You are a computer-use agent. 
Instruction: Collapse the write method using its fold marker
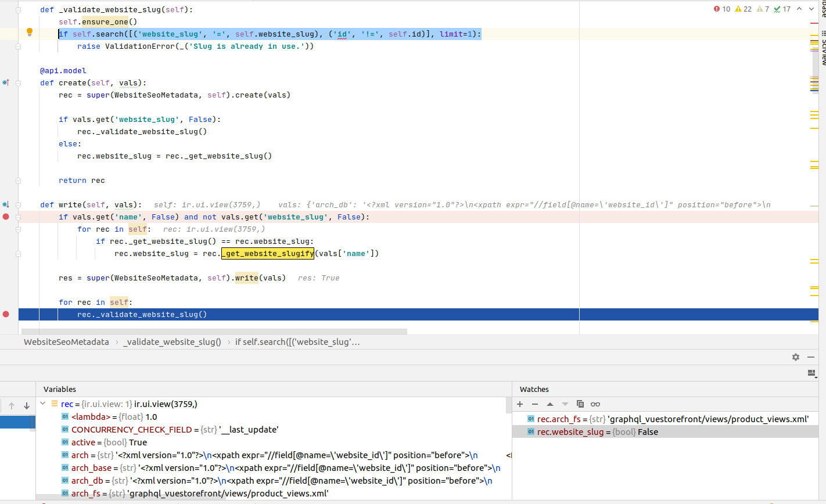(19, 204)
